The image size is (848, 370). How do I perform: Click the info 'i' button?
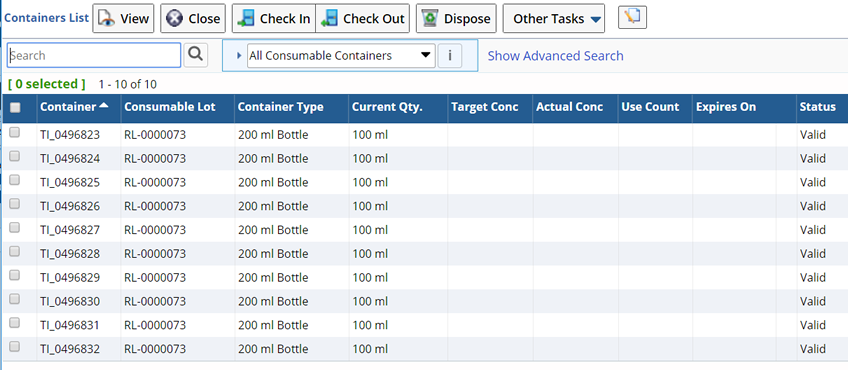(x=450, y=56)
